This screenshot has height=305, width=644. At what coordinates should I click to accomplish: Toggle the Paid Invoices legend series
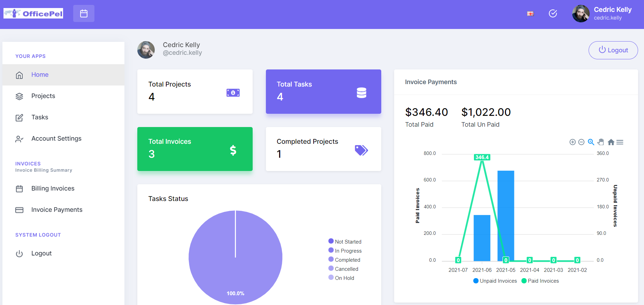click(x=540, y=281)
